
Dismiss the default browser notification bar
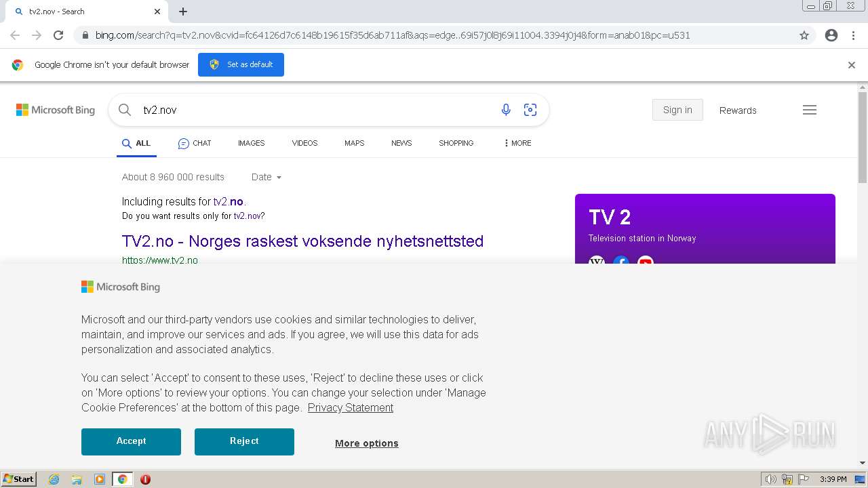pos(852,65)
